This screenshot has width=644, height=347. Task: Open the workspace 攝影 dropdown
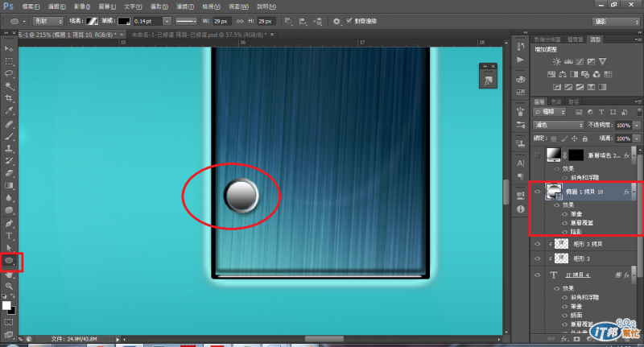pyautogui.click(x=616, y=22)
